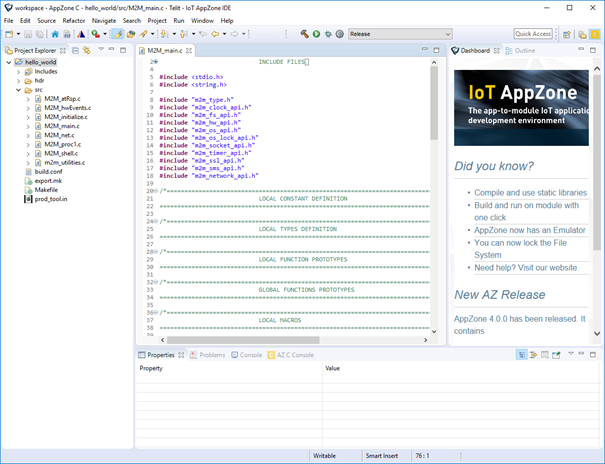Collapse the hello_world project node

coord(9,62)
